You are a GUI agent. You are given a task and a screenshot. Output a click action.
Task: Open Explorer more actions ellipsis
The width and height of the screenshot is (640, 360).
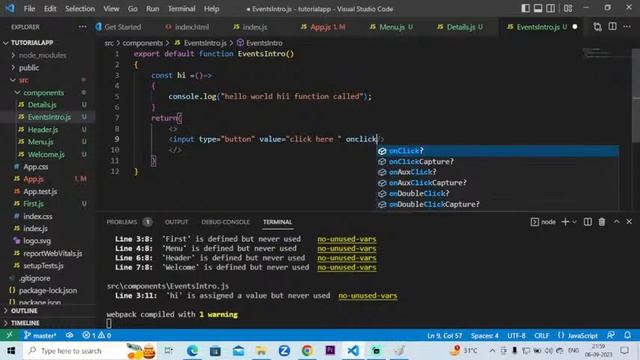(x=82, y=27)
